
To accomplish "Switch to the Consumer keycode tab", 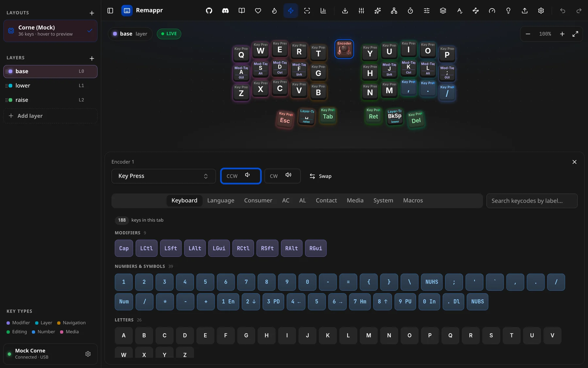I will (258, 201).
